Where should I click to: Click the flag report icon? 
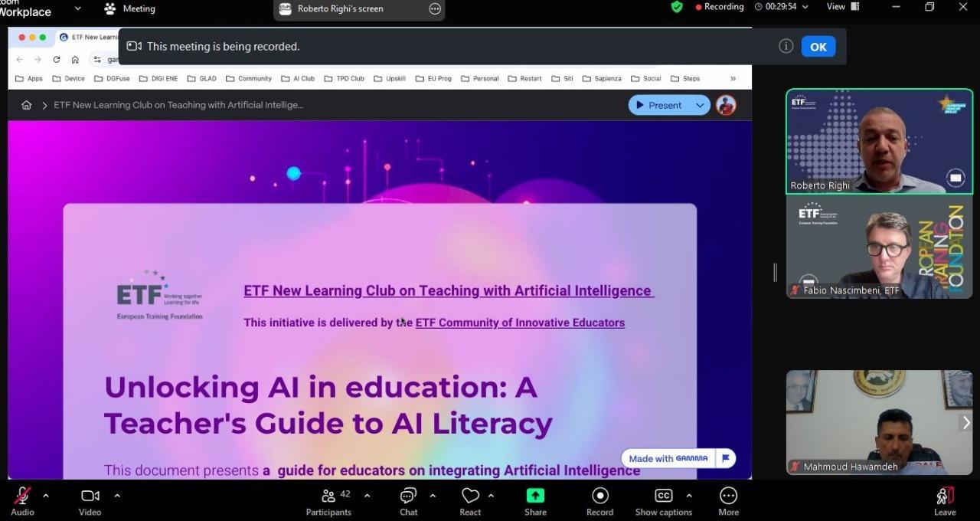click(725, 458)
